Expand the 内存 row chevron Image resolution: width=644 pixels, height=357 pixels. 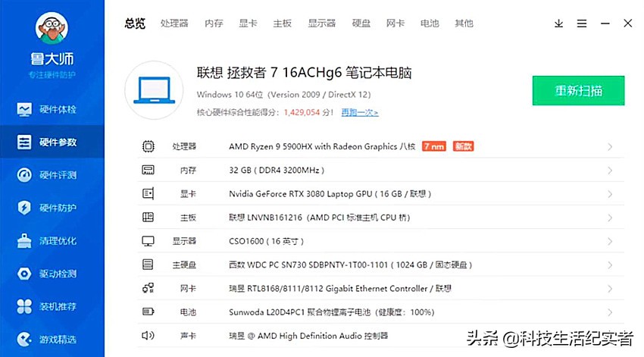(x=610, y=171)
